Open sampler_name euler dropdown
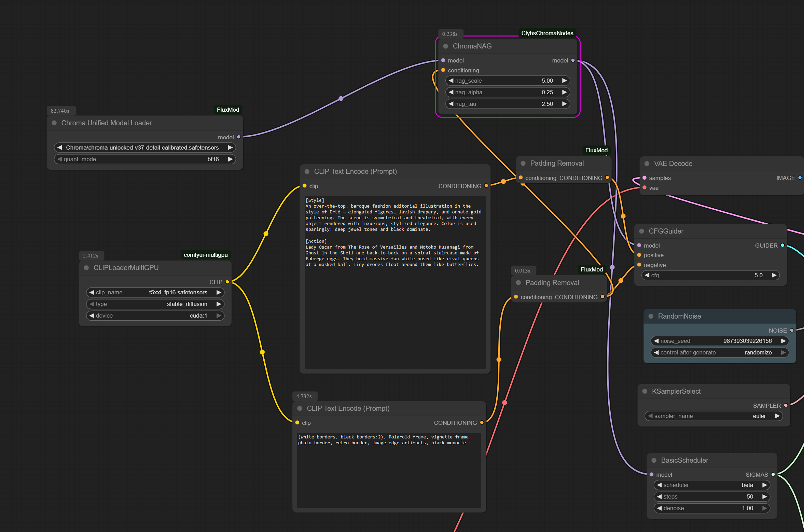Image resolution: width=804 pixels, height=532 pixels. click(x=713, y=416)
